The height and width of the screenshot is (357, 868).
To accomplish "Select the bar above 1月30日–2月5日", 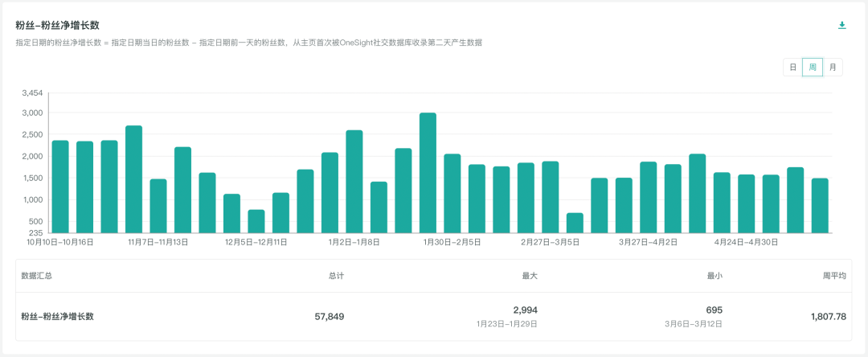I will (452, 193).
